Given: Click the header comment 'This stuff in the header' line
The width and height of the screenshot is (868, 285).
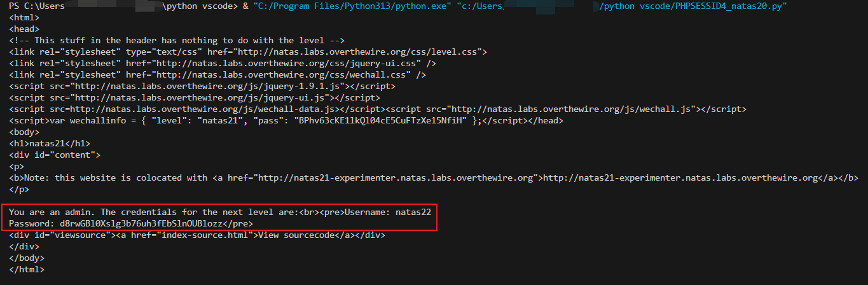Looking at the screenshot, I should click(177, 40).
